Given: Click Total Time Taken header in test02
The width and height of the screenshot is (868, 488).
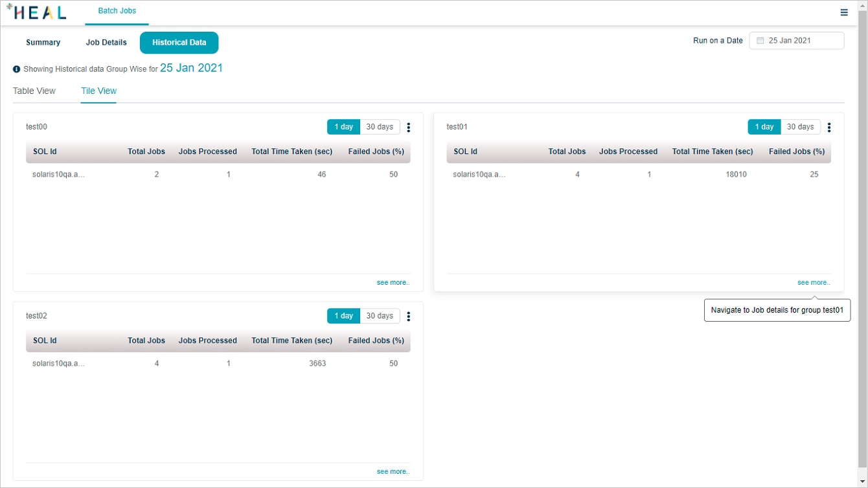Looking at the screenshot, I should point(292,341).
